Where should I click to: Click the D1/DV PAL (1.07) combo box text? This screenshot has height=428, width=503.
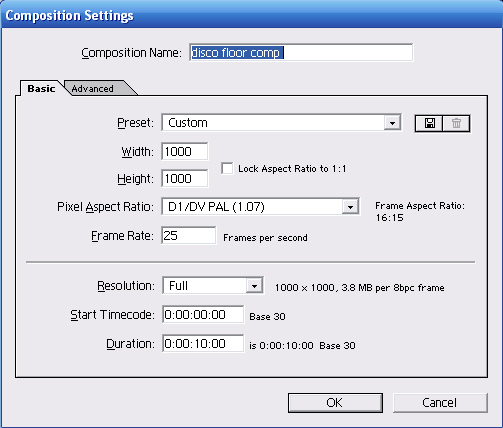(216, 207)
